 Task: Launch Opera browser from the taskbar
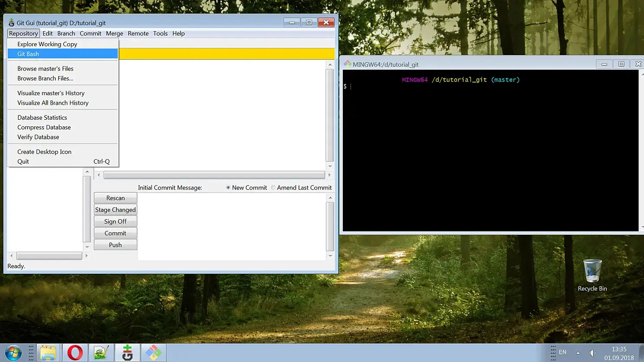coord(75,352)
